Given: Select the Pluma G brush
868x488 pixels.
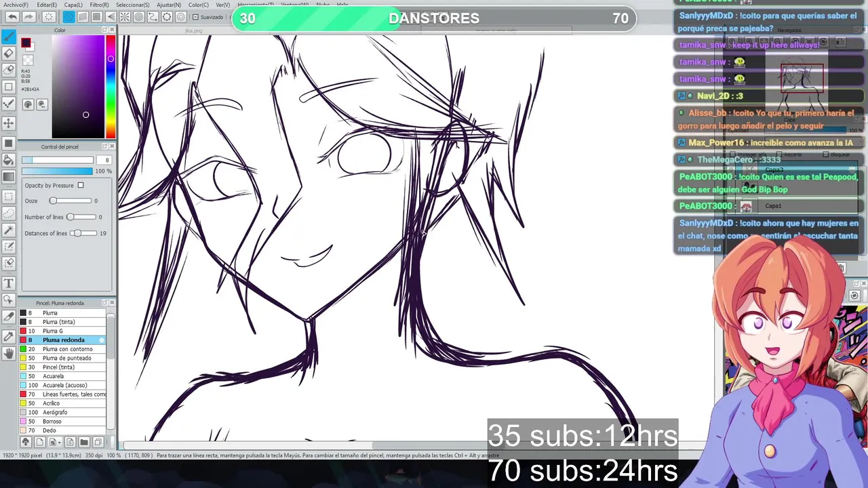Looking at the screenshot, I should coord(62,331).
